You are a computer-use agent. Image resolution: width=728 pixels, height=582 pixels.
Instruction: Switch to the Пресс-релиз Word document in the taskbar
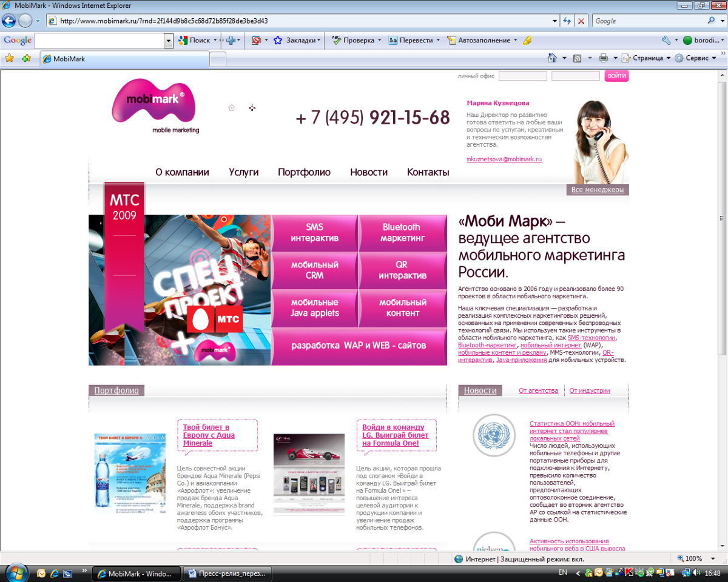227,574
